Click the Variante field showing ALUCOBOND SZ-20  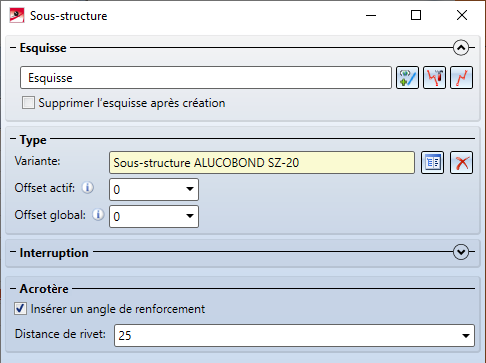(x=262, y=163)
